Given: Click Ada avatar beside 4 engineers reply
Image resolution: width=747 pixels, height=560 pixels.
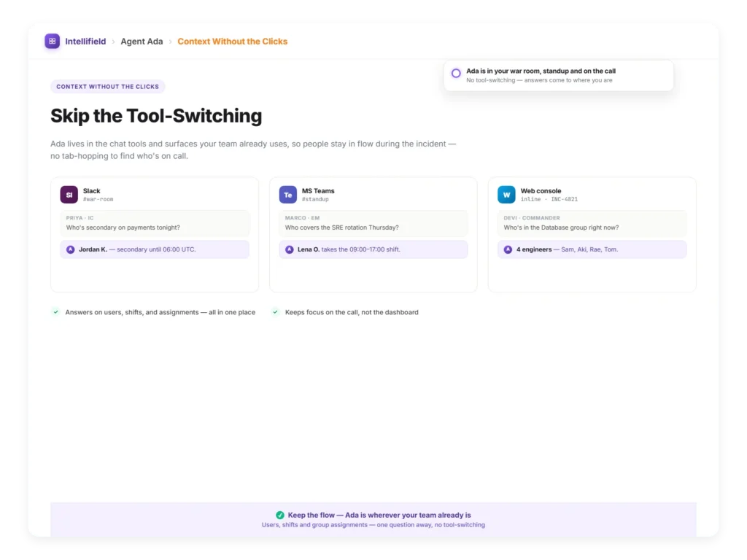Looking at the screenshot, I should point(508,249).
